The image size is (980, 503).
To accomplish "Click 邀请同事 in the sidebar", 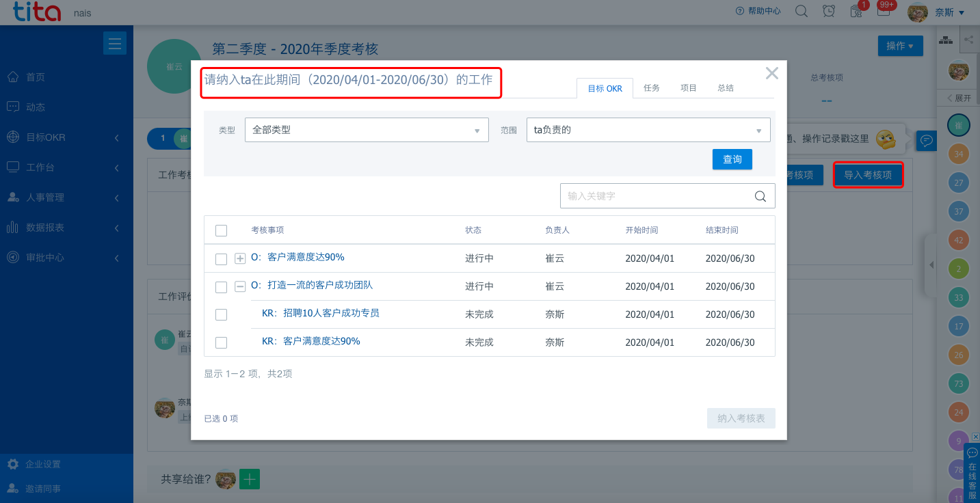I will pyautogui.click(x=34, y=489).
